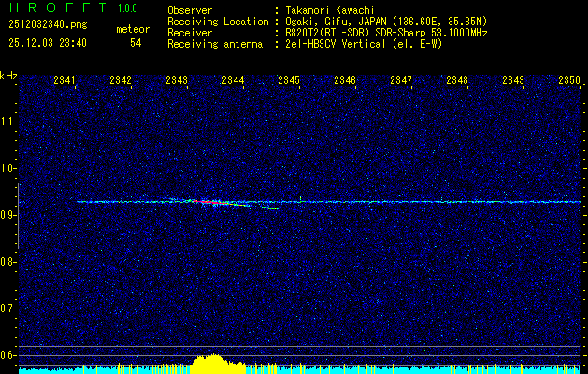The width and height of the screenshot is (588, 374).
Task: Click the 2350 time marker
Action: (568, 81)
